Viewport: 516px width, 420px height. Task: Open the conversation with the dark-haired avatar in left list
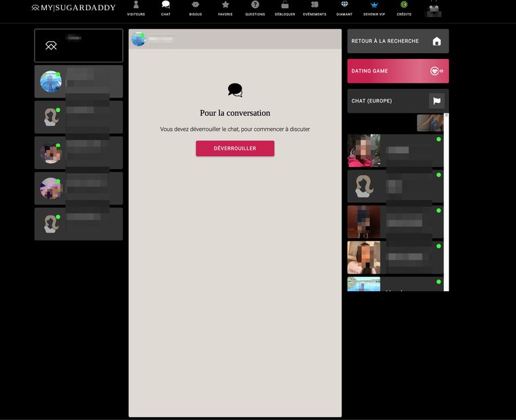(x=79, y=153)
